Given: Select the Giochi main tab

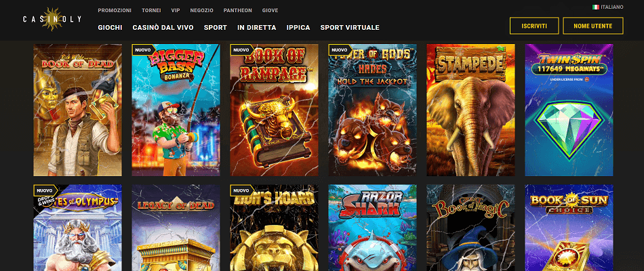Looking at the screenshot, I should coord(110,28).
